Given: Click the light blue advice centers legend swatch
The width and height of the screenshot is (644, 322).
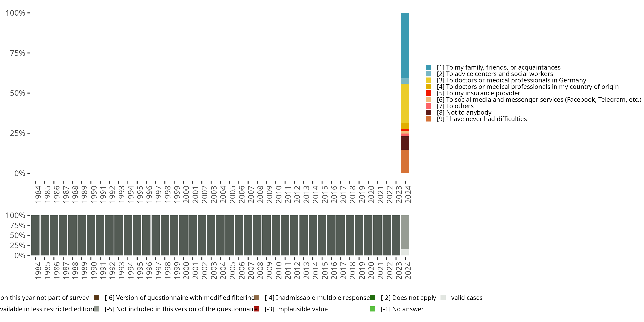Looking at the screenshot, I should [x=428, y=74].
